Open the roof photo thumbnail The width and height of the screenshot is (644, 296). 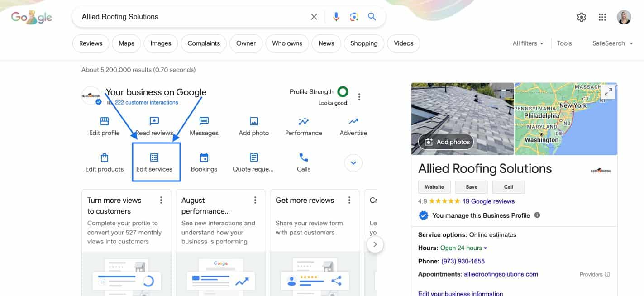pos(463,119)
